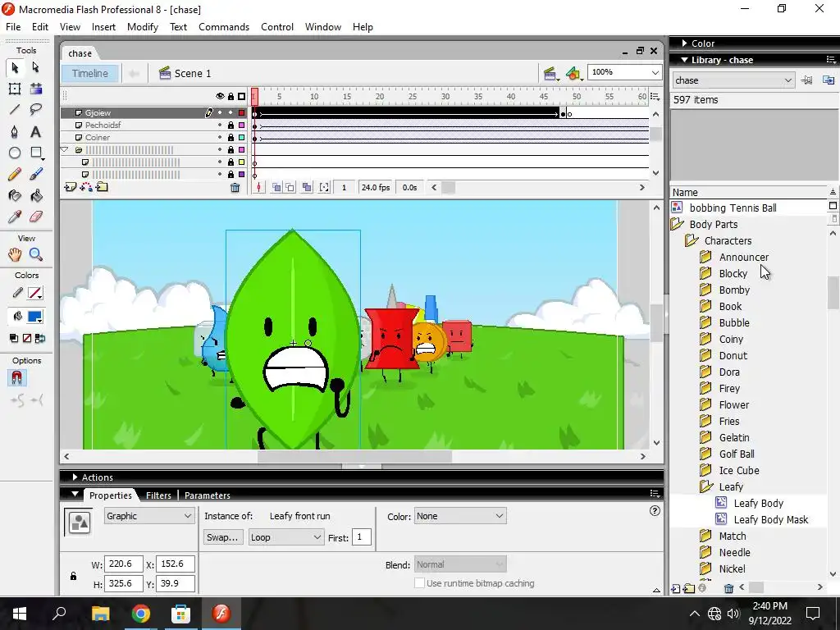Open the Color None dropdown
The width and height of the screenshot is (840, 630).
(460, 516)
